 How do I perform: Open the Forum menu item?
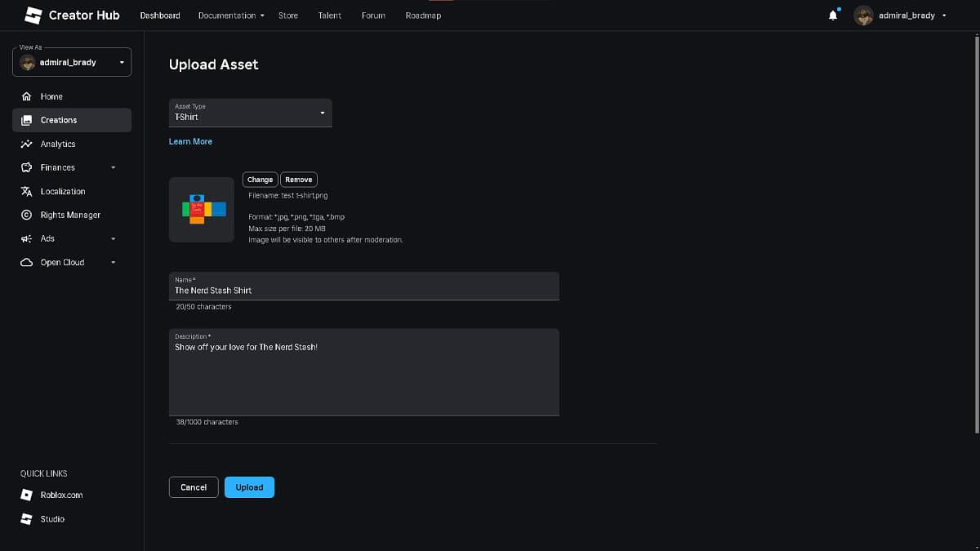(x=373, y=15)
